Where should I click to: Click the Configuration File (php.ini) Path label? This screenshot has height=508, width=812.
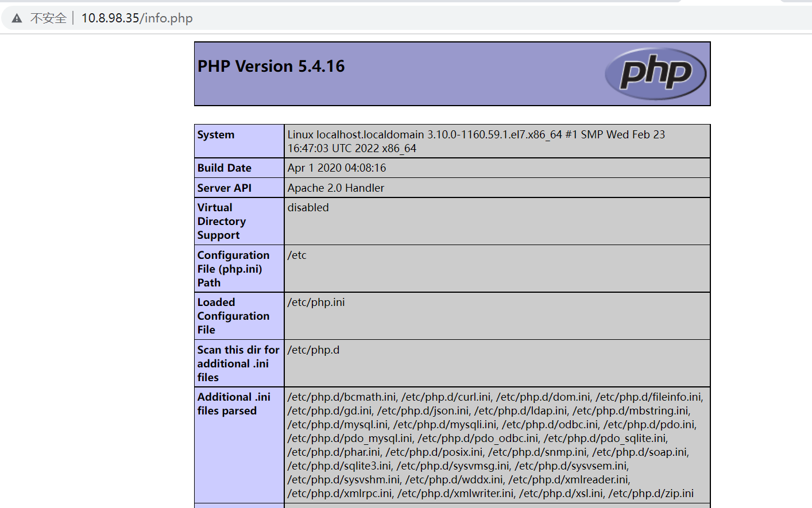coord(233,269)
